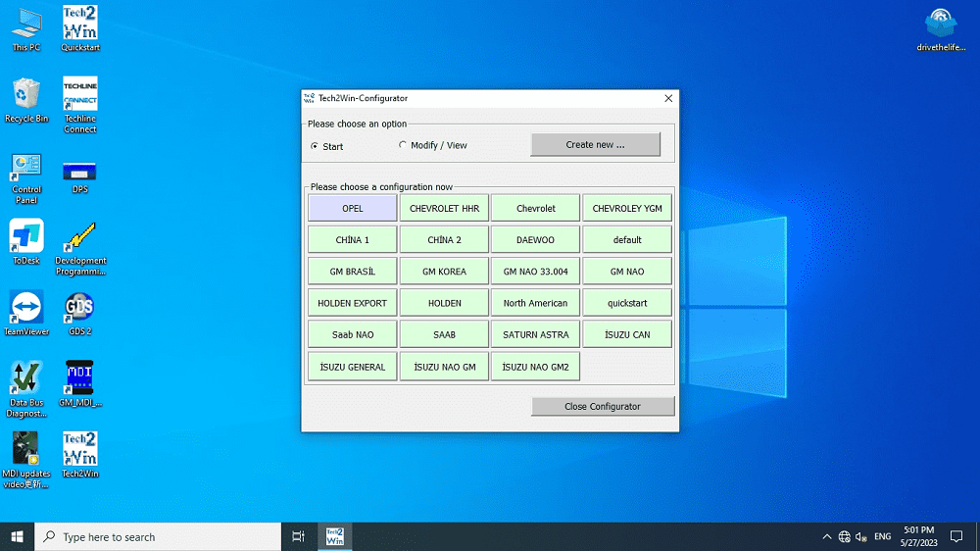980x551 pixels.
Task: Select the Start radio button
Action: pyautogui.click(x=315, y=146)
